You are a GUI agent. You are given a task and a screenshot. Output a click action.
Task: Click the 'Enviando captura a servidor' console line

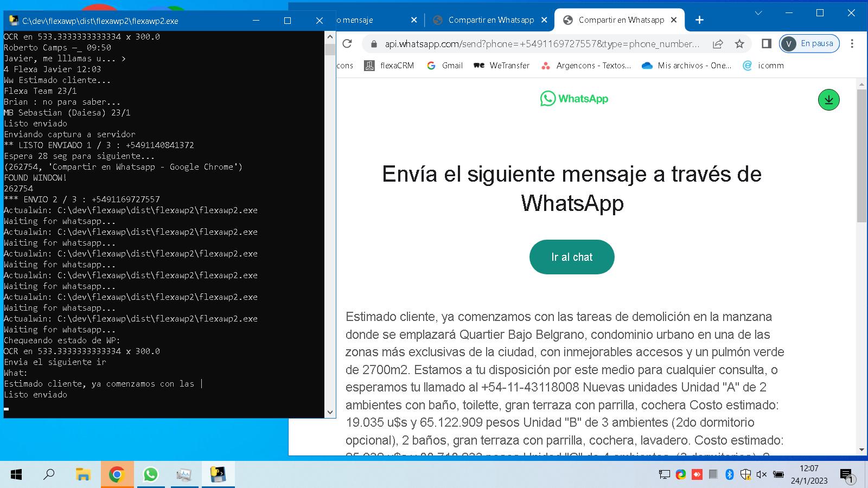pyautogui.click(x=69, y=134)
